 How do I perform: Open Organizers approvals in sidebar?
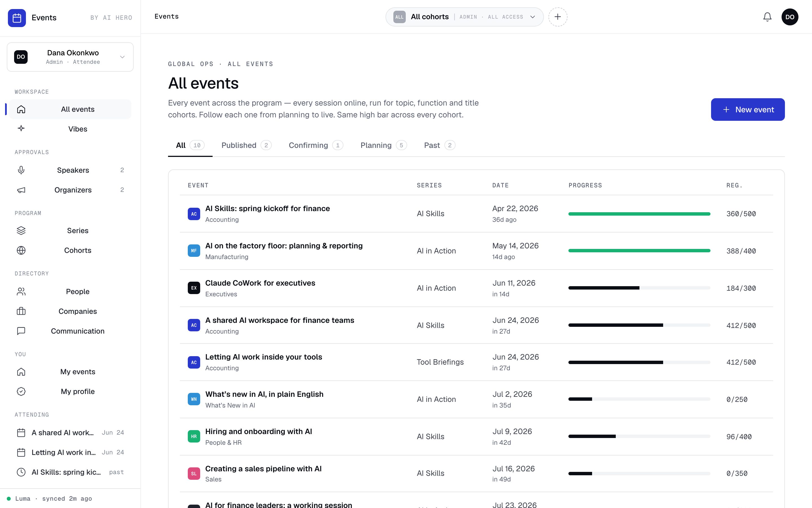pos(70,190)
